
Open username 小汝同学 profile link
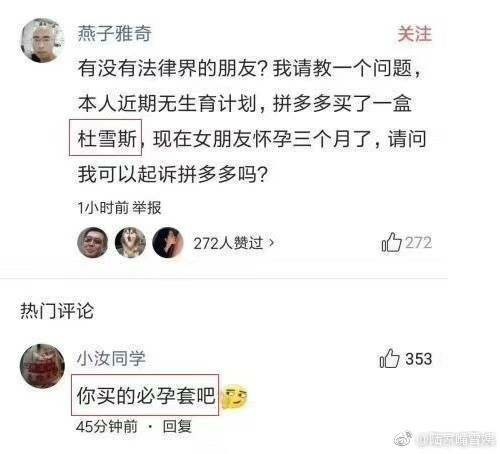tap(111, 358)
